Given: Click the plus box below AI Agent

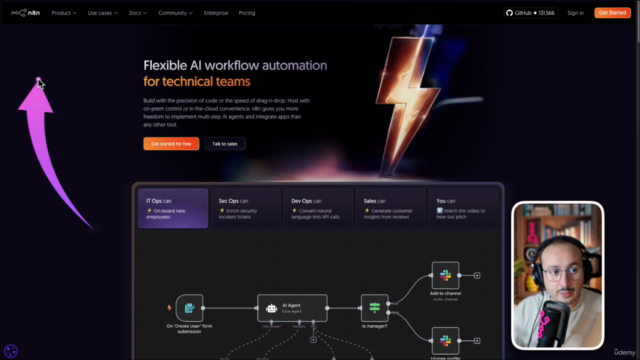Looking at the screenshot, I should click(x=313, y=340).
